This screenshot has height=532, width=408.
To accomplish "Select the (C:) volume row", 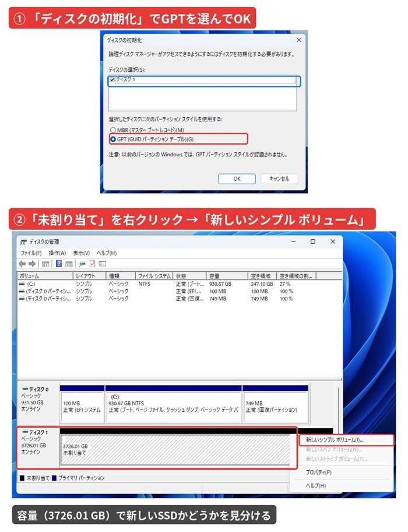I will tap(167, 284).
